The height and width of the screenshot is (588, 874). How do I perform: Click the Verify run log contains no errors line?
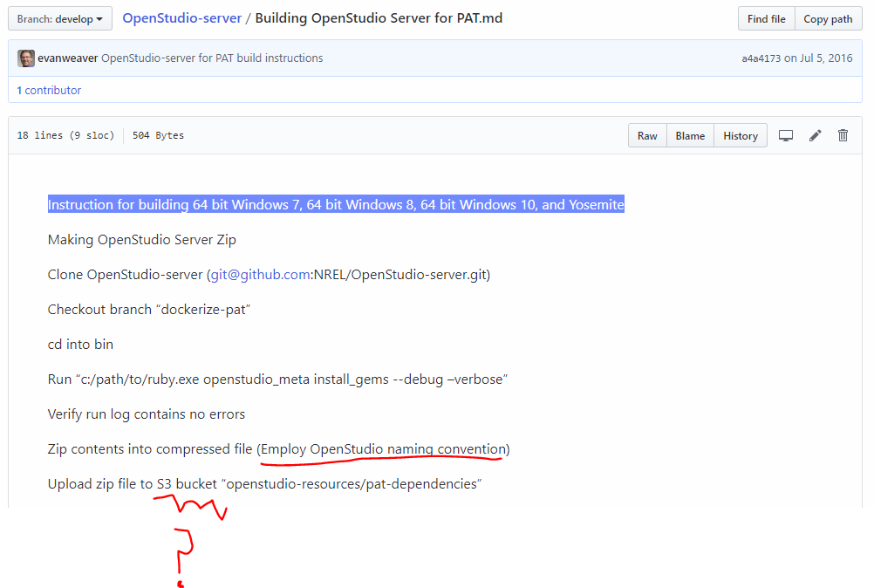[147, 414]
